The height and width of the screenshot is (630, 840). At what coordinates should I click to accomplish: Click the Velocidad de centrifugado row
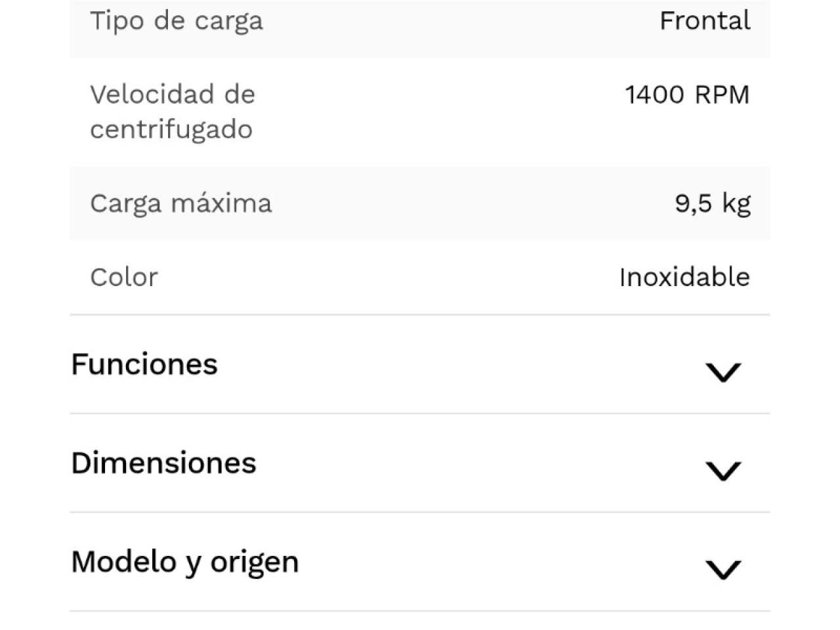[420, 112]
